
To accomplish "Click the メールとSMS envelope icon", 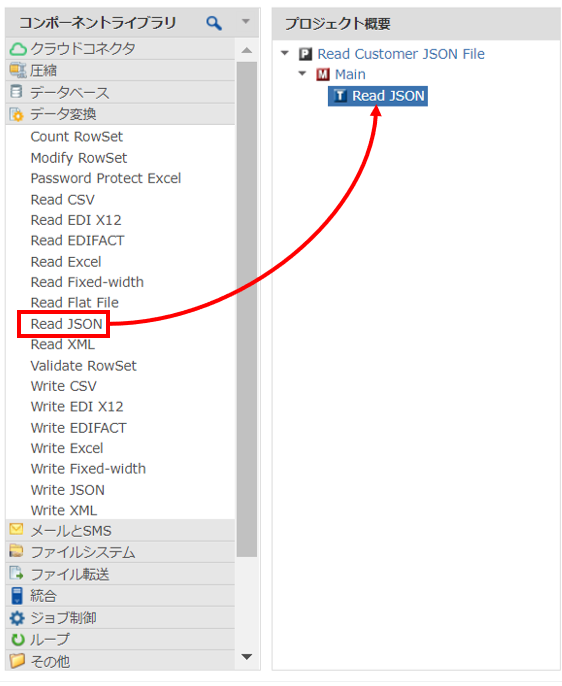I will (x=16, y=529).
